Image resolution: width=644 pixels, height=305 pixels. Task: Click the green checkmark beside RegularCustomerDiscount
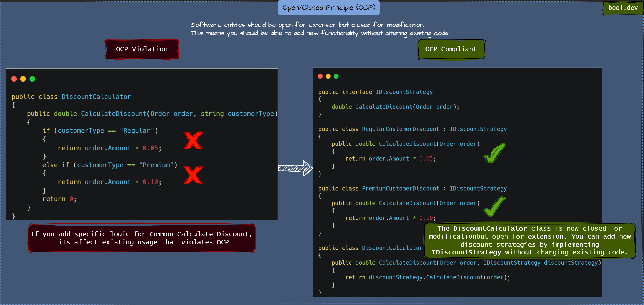494,153
